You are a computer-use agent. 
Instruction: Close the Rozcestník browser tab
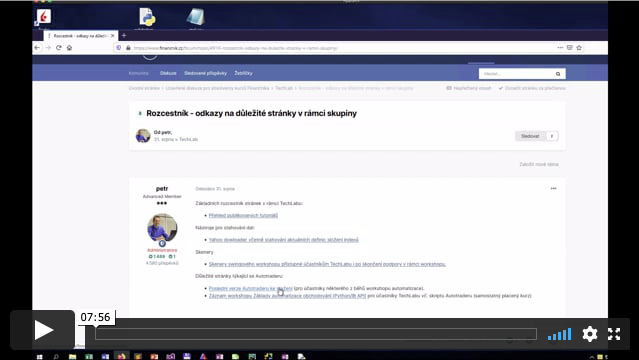pos(113,36)
